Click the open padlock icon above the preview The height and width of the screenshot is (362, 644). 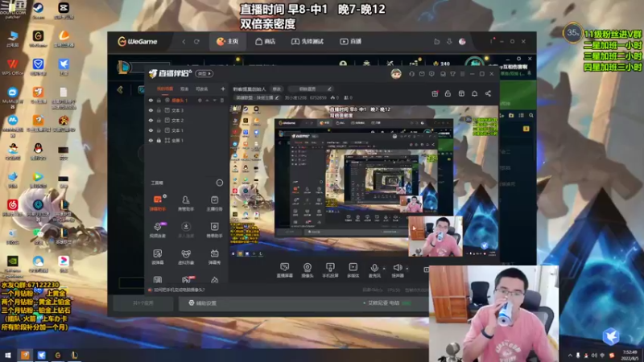tap(448, 93)
